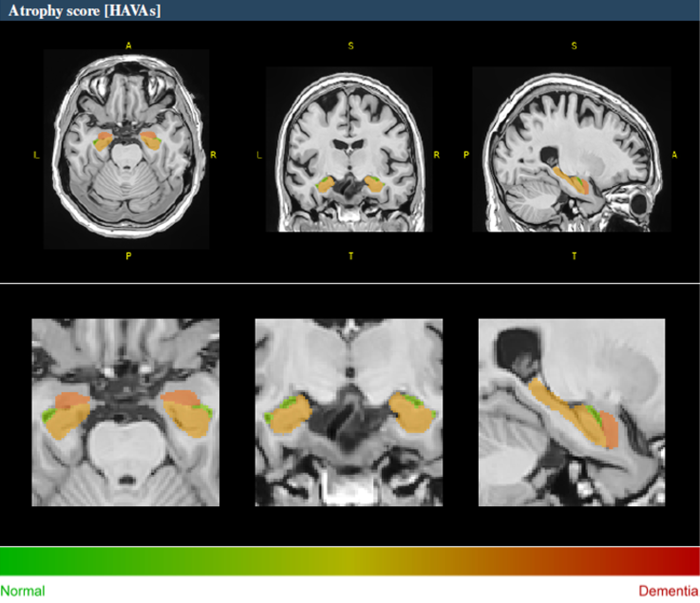Viewport: 700px width, 603px height.
Task: Click the sagittal brain view thumbnail
Action: (x=572, y=149)
